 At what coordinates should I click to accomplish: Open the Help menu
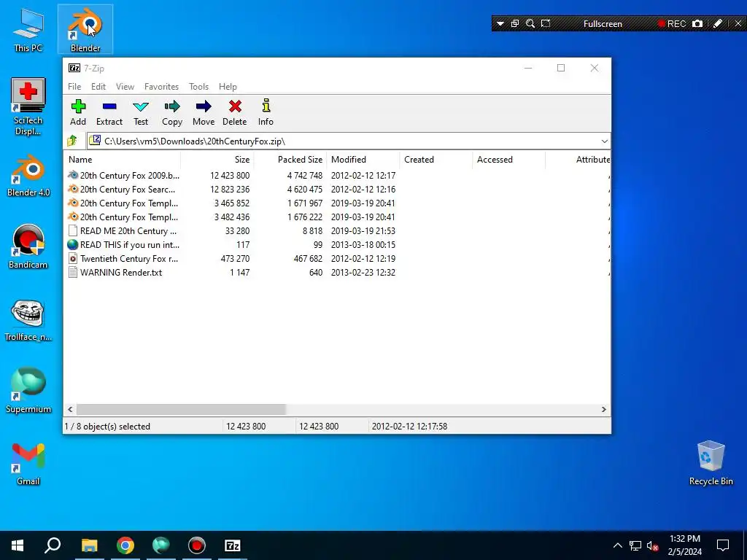pos(228,87)
